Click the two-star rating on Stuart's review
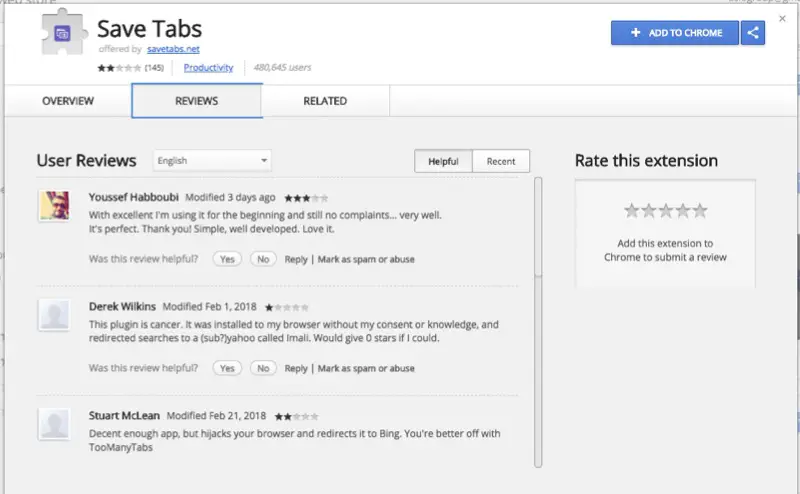800x494 pixels. (296, 416)
